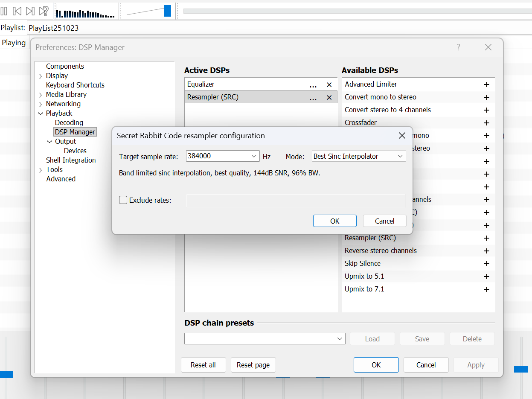Skip to the previous track
The height and width of the screenshot is (399, 532).
pyautogui.click(x=17, y=11)
